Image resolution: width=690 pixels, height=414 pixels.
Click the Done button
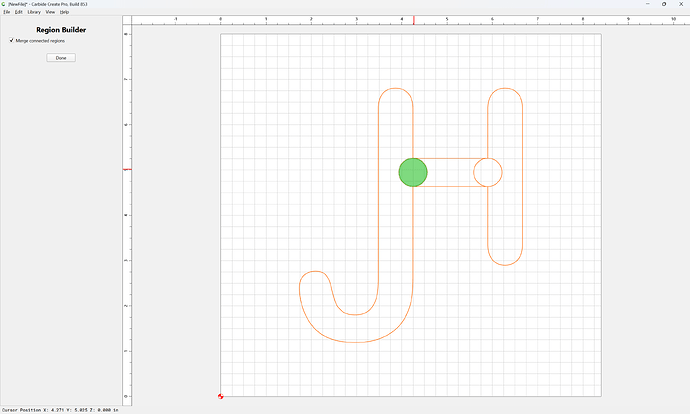[x=61, y=58]
